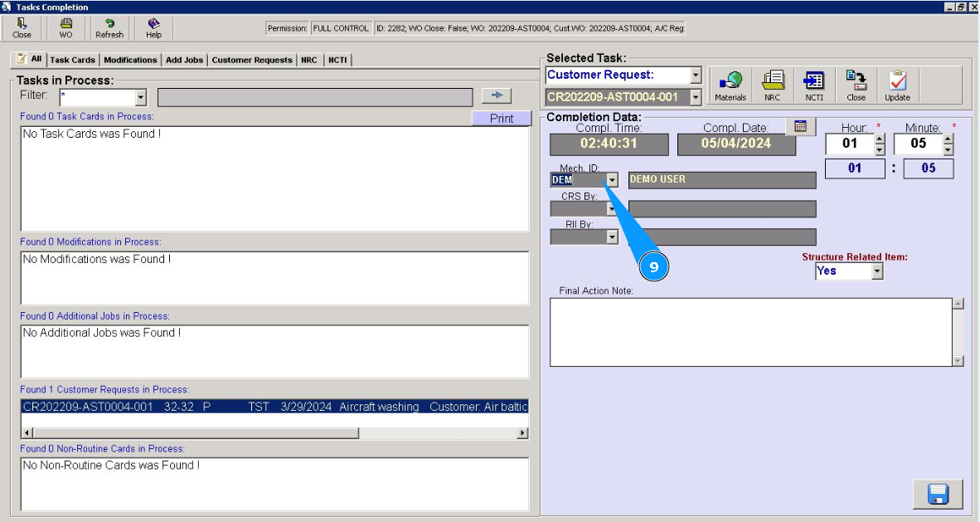Click the Close task icon beside NCTI
The width and height of the screenshot is (980, 522).
856,85
